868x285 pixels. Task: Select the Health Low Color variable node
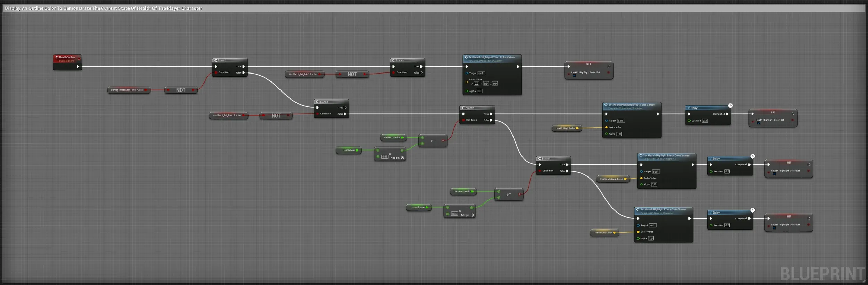(604, 233)
